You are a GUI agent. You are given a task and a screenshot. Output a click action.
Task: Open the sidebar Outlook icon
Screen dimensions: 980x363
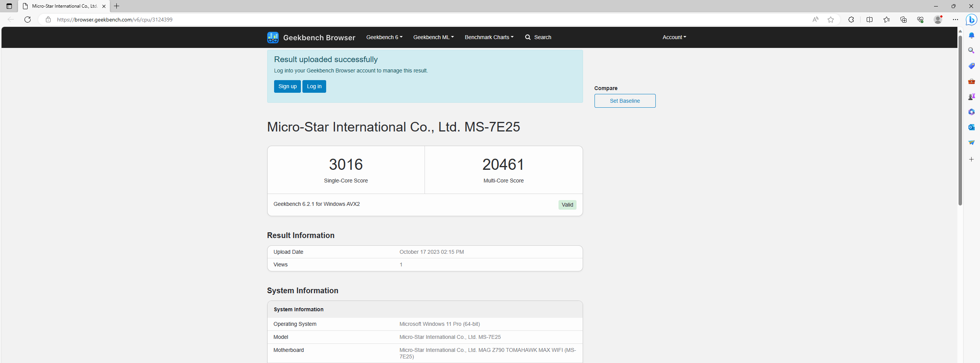(x=972, y=127)
